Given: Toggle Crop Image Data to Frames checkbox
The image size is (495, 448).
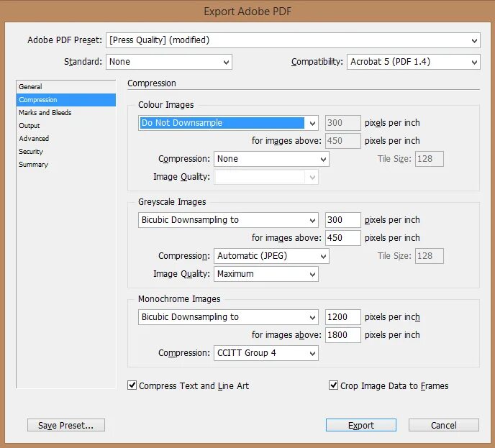Looking at the screenshot, I should (x=333, y=385).
